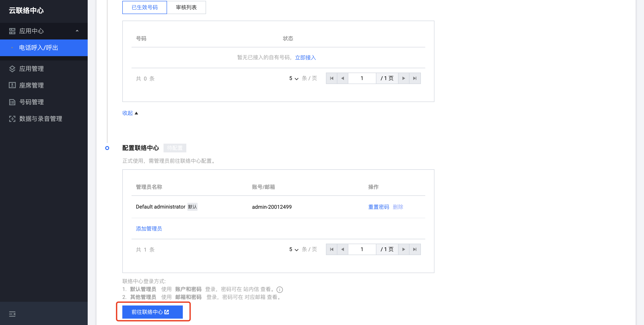This screenshot has width=644, height=325.
Task: Go to last page in the numbers table
Action: pyautogui.click(x=415, y=78)
